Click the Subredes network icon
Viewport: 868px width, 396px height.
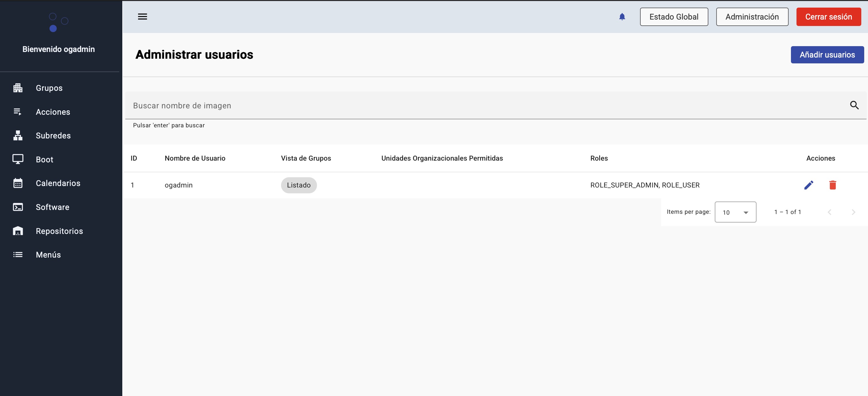(18, 136)
